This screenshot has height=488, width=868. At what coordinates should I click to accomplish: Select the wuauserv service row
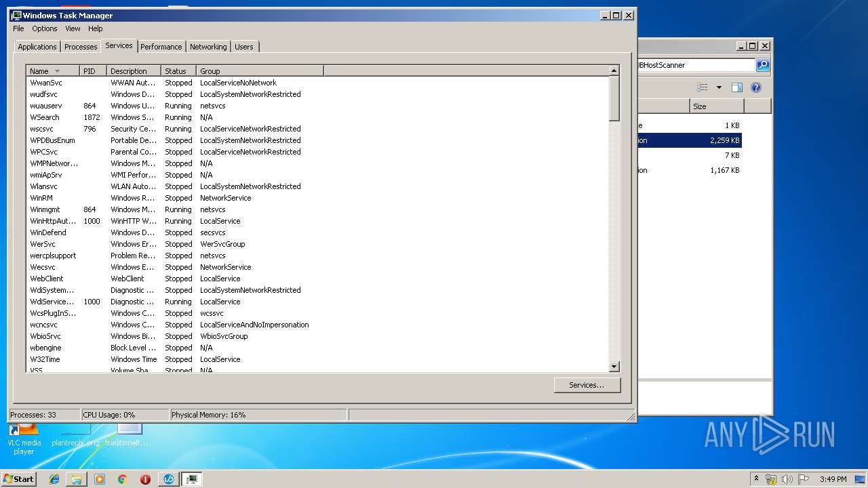click(317, 106)
